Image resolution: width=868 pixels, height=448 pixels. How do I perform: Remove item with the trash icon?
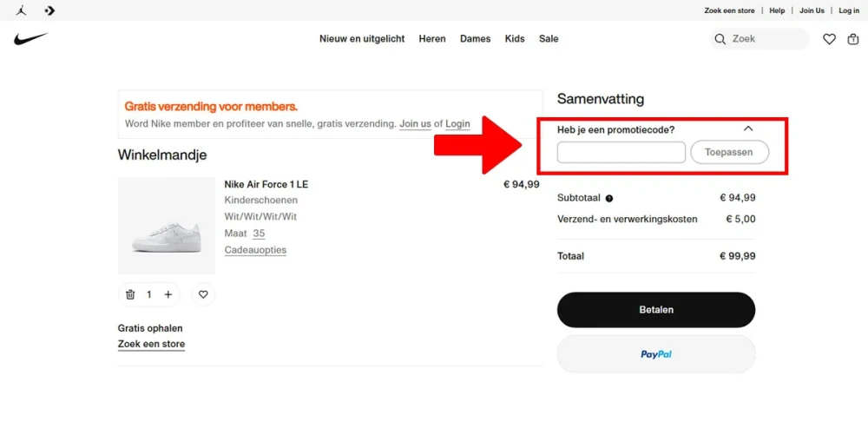tap(130, 294)
